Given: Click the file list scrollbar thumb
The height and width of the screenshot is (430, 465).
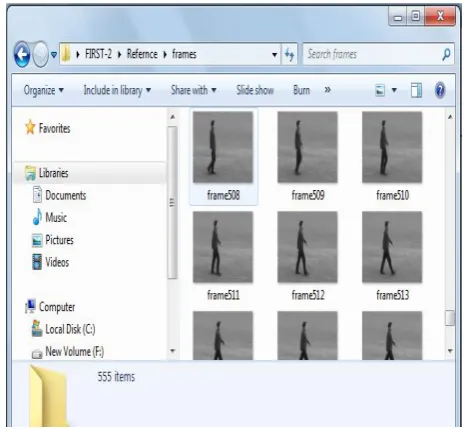Looking at the screenshot, I should pyautogui.click(x=450, y=318).
